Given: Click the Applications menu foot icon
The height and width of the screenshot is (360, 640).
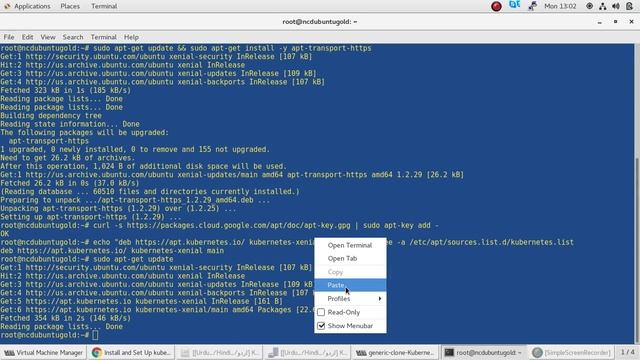Looking at the screenshot, I should (7, 6).
